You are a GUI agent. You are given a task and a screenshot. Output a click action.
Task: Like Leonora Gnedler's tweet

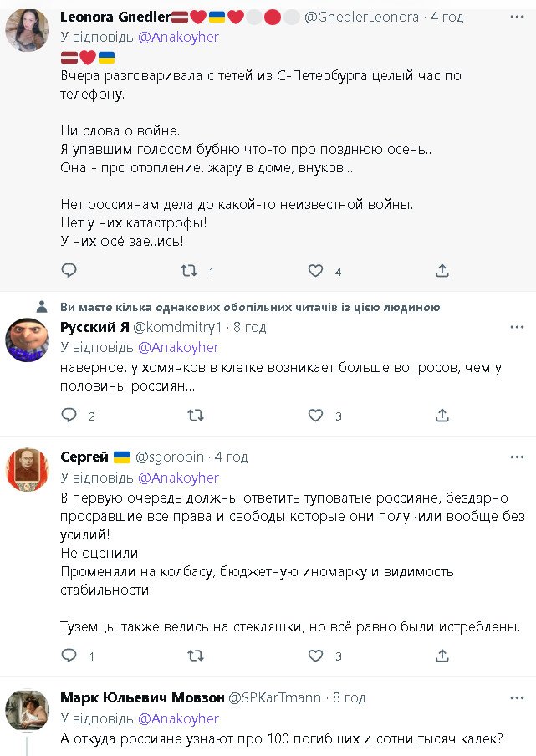tap(315, 270)
